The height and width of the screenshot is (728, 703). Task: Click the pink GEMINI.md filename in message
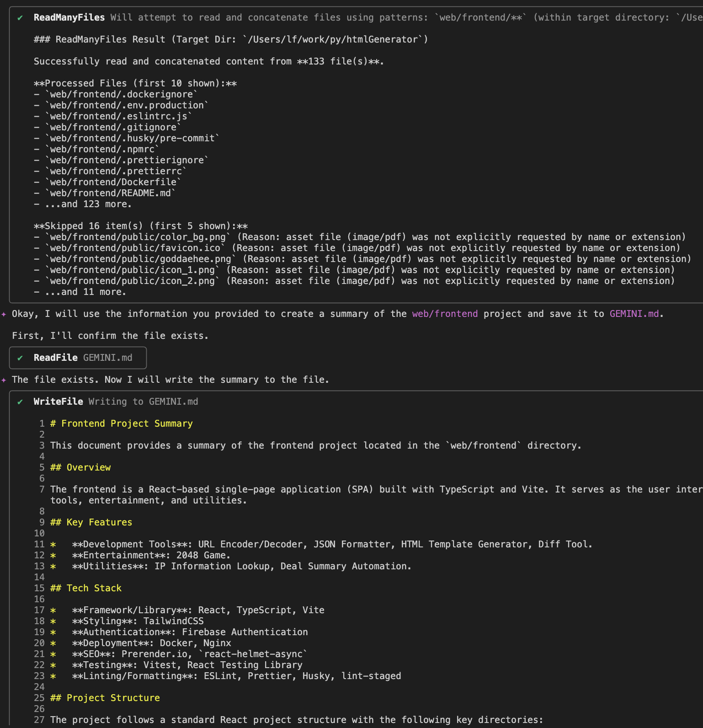point(634,314)
